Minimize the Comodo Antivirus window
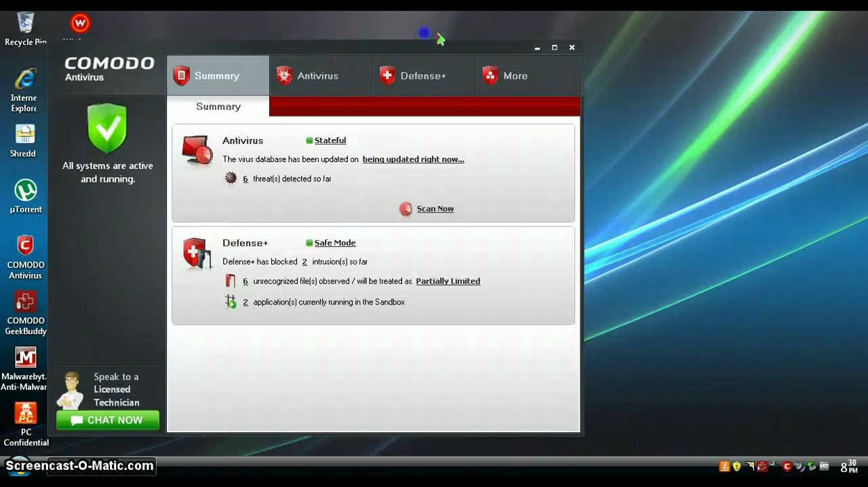The height and width of the screenshot is (487, 868). 537,47
